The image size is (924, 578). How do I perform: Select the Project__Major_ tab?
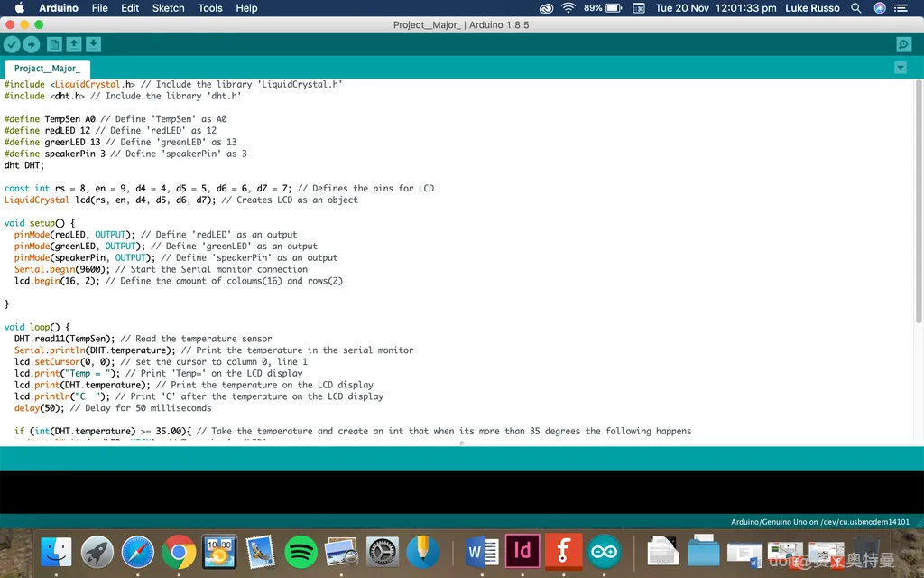coord(47,69)
